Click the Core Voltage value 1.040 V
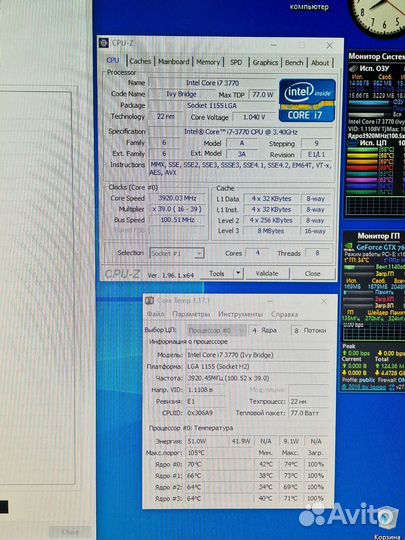Screen dimensions: 405x540 (x=254, y=117)
